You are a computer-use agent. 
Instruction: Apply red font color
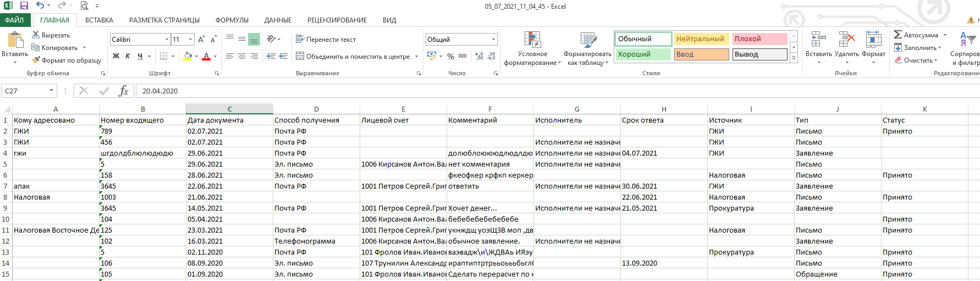206,56
